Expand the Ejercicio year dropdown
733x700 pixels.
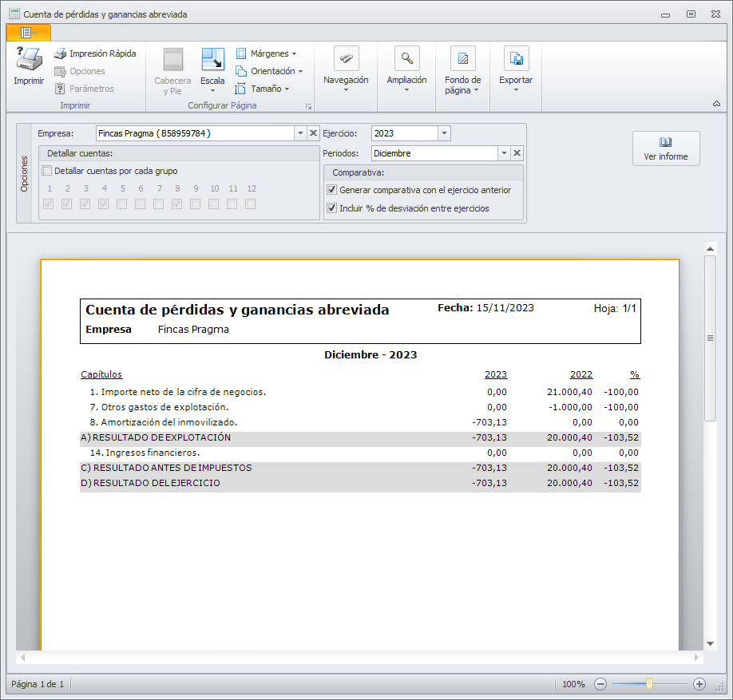[444, 133]
